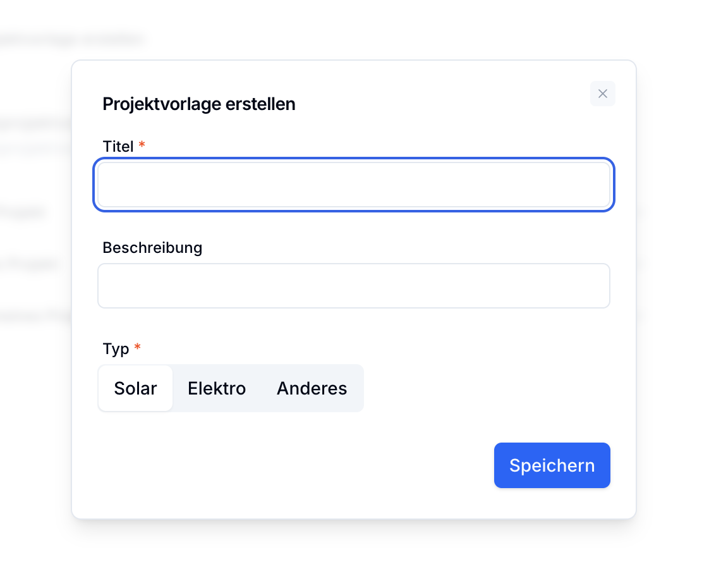Click the Titel field label
Image resolution: width=709 pixels, height=588 pixels.
[x=118, y=147]
